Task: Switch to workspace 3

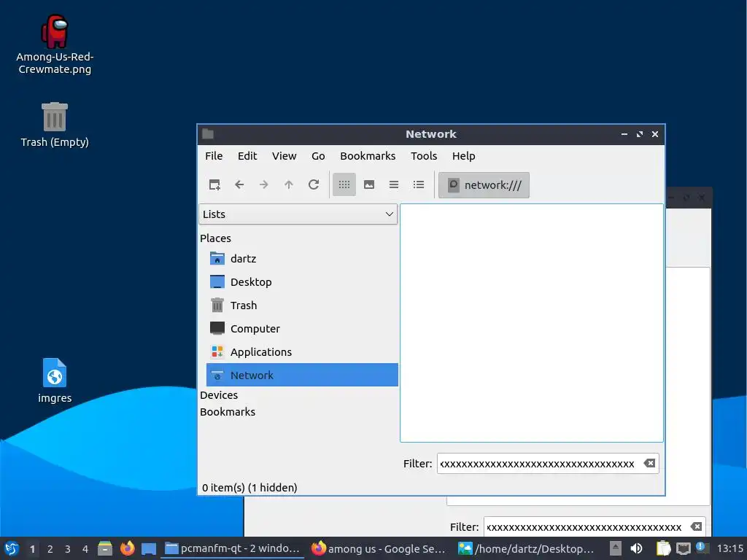Action: pyautogui.click(x=68, y=549)
